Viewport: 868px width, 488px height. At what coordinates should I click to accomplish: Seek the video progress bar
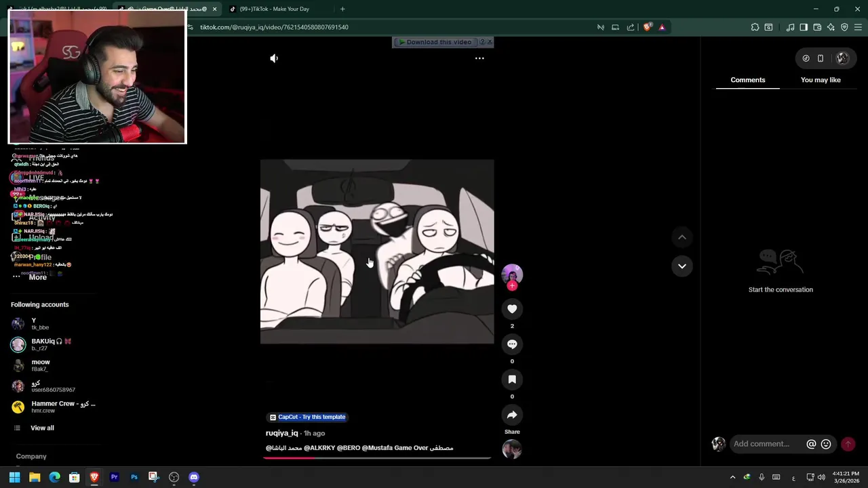pyautogui.click(x=377, y=458)
